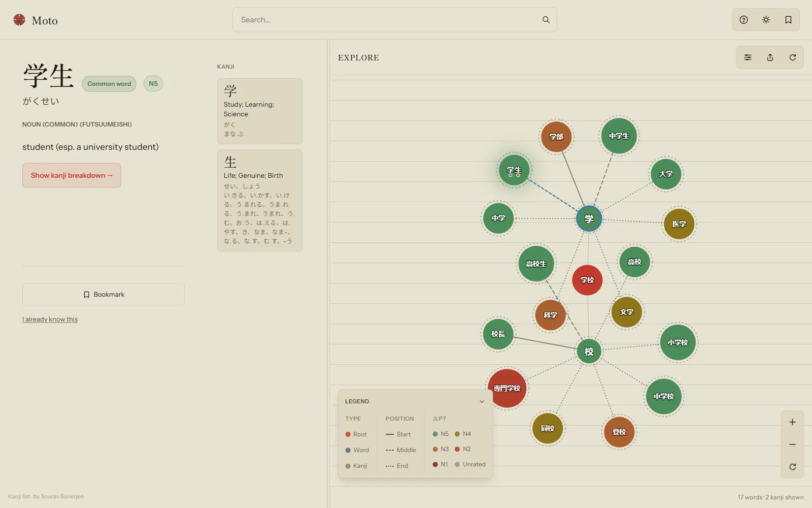Viewport: 812px width, 508px height.
Task: Select the 校 kanji node
Action: (x=589, y=352)
